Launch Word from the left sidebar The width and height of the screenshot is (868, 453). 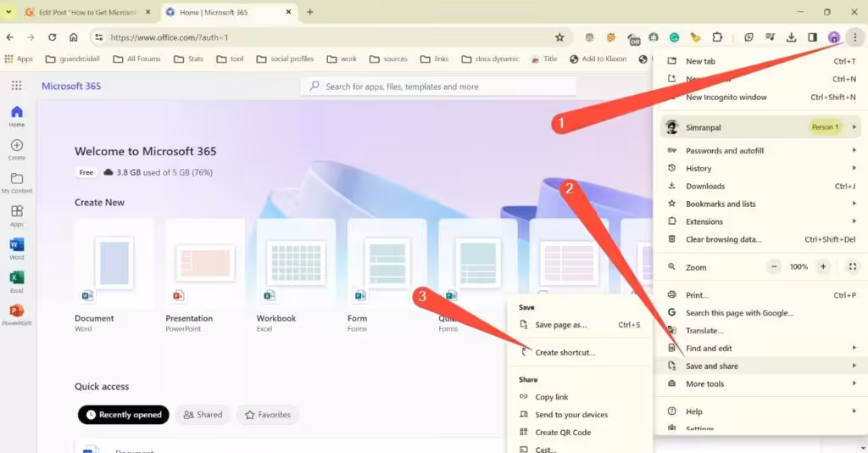pos(17,249)
